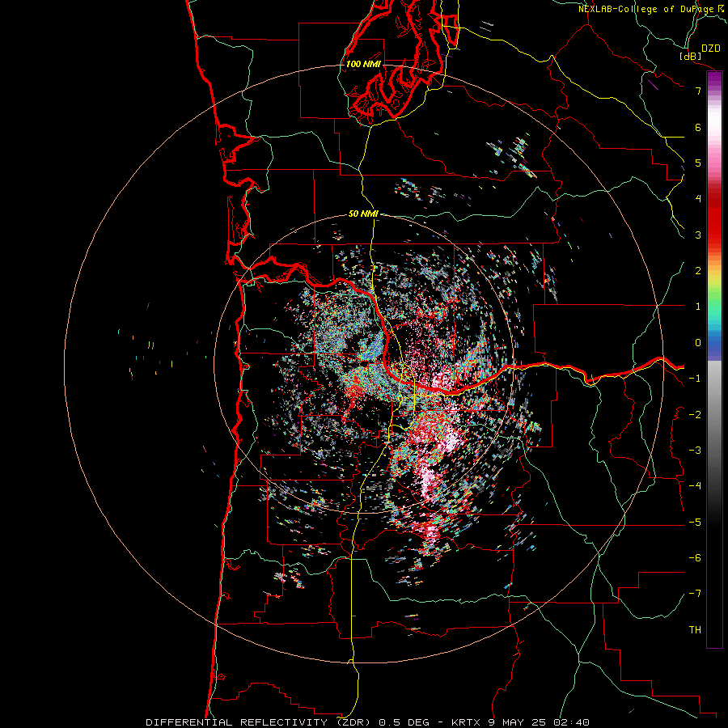Click the DZD legend title
Screen dimensions: 728x728
click(x=711, y=49)
